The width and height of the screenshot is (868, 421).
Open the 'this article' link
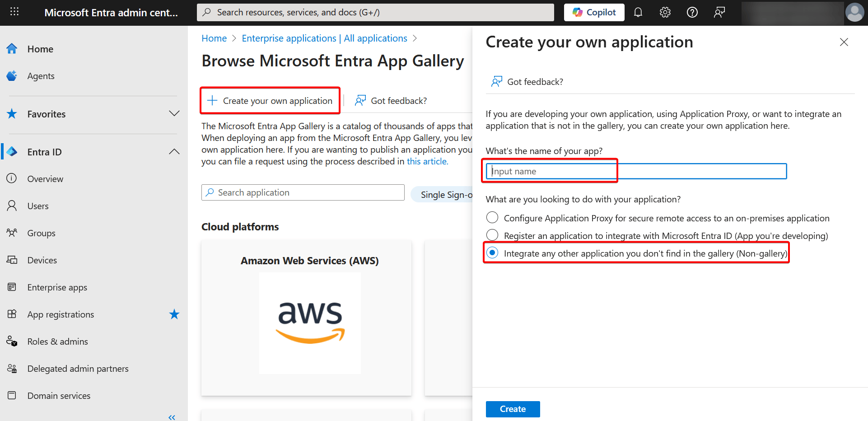tap(427, 161)
